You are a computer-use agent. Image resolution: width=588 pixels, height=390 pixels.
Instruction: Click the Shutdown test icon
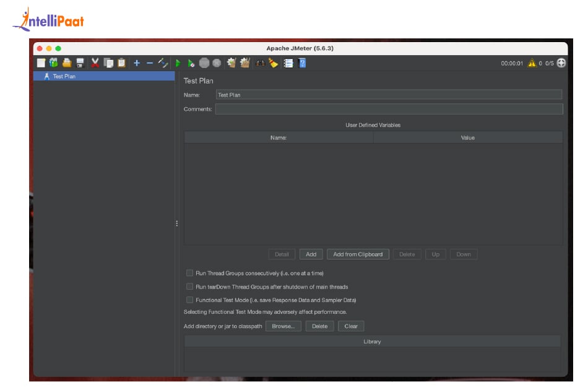217,63
